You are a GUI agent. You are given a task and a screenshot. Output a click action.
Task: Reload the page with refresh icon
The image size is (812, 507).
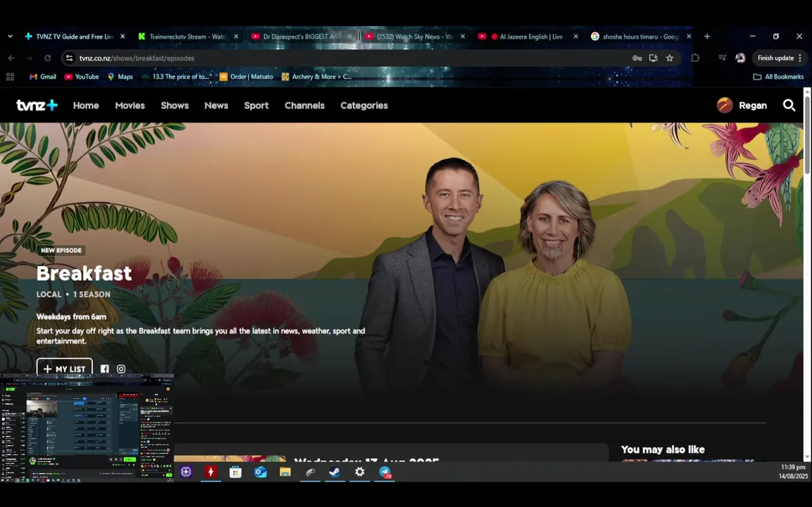click(x=48, y=58)
